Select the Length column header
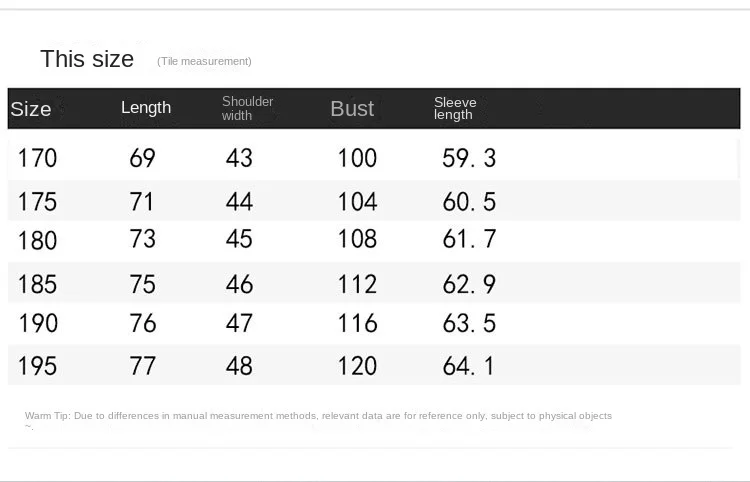750x482 pixels. point(146,108)
